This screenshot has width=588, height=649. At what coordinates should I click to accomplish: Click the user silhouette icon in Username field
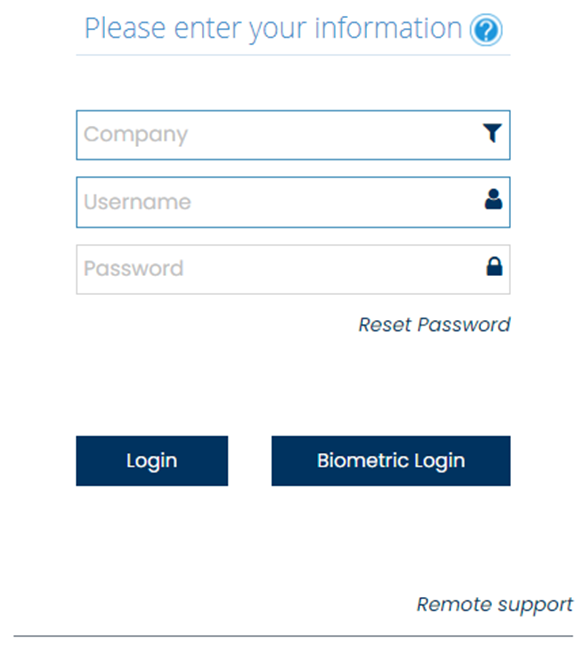coord(493,199)
